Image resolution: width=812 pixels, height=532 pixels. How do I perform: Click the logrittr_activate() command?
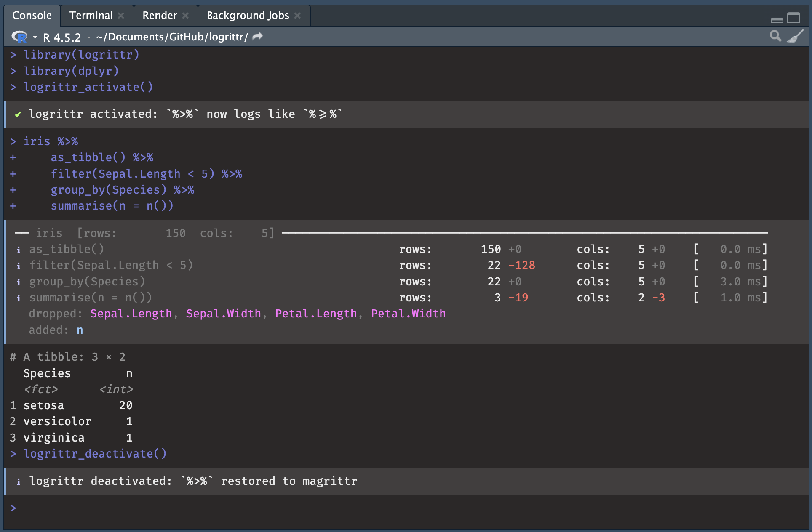tap(88, 87)
